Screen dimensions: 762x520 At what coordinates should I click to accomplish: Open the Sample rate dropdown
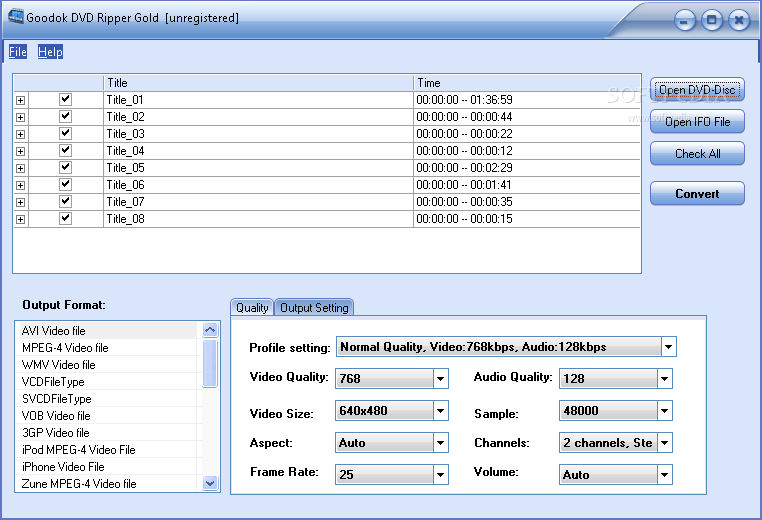664,411
